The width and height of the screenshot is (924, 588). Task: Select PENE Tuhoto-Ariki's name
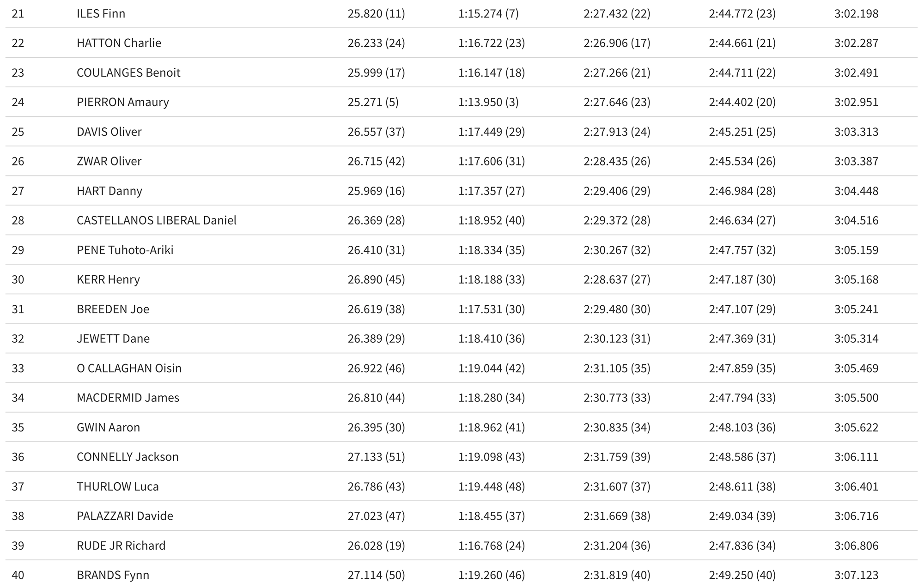click(x=125, y=250)
